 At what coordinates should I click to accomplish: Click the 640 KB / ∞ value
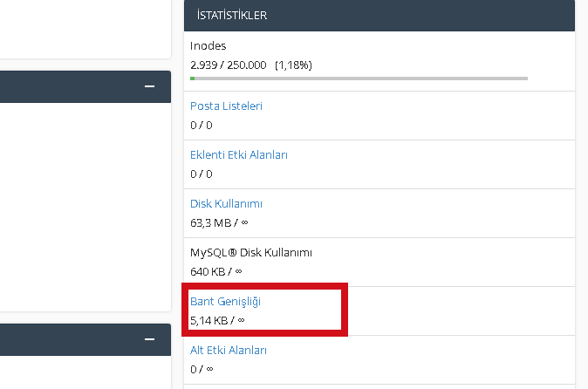point(216,272)
